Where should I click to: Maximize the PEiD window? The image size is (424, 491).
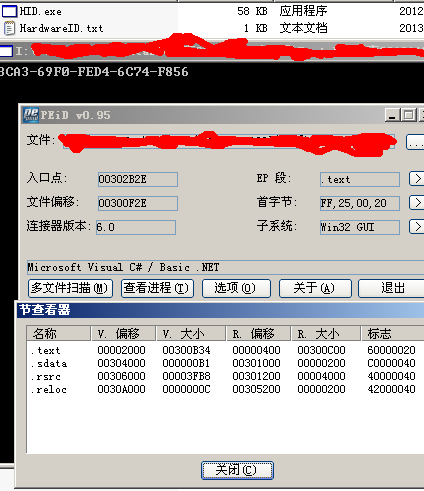[x=409, y=115]
